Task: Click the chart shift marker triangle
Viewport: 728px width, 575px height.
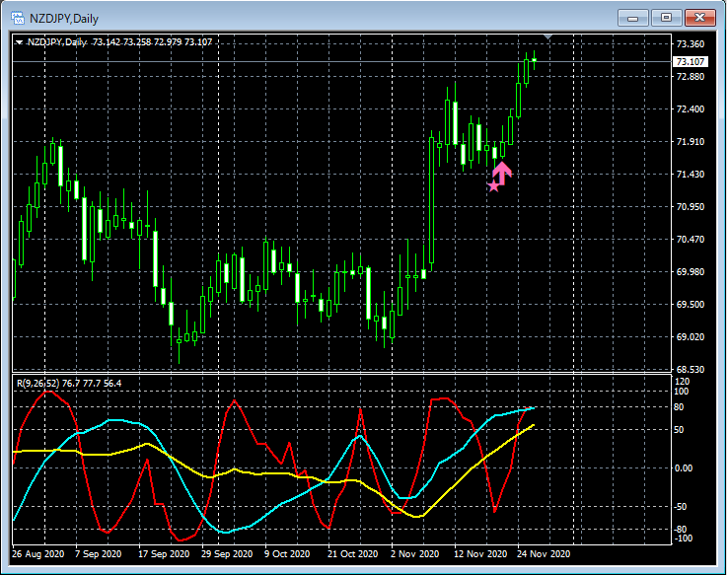Action: click(548, 36)
